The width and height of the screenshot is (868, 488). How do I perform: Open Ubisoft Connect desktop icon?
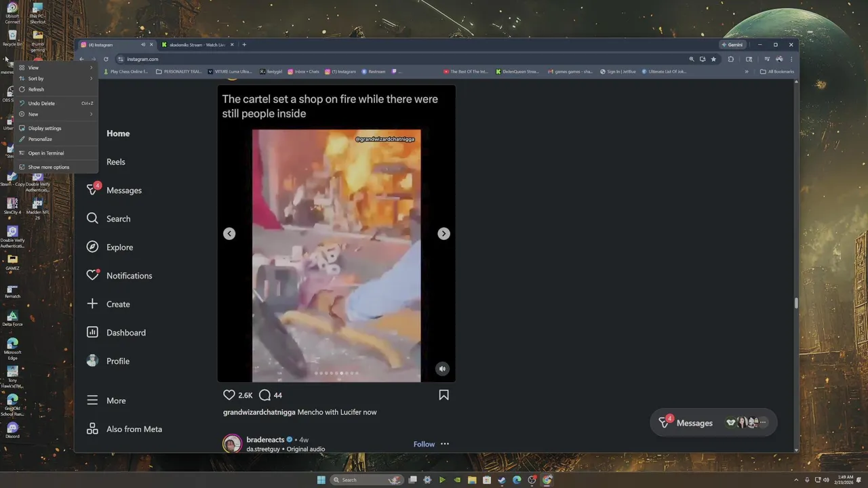pos(12,14)
